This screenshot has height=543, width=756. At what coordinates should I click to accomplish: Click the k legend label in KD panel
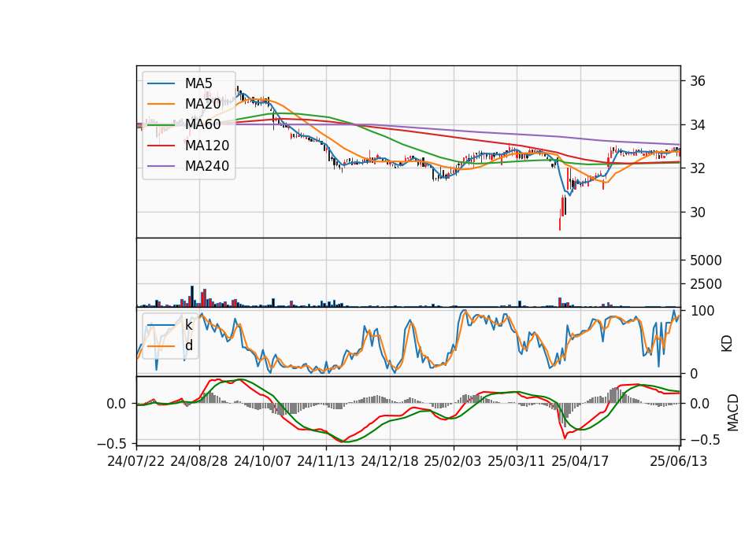coord(188,325)
